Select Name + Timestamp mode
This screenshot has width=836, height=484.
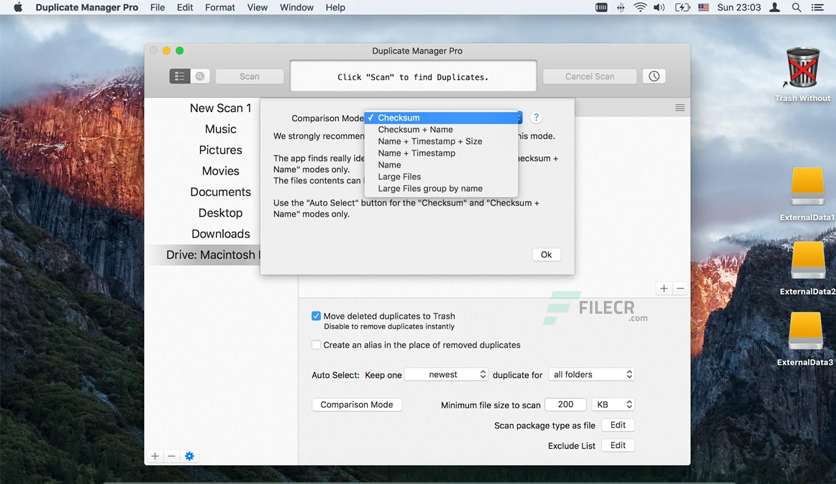441,153
